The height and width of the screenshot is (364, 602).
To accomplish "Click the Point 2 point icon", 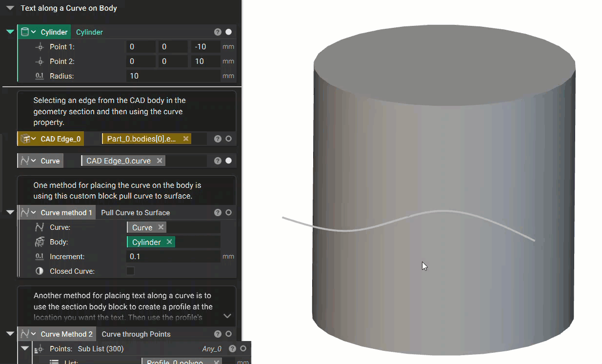I will tap(40, 61).
